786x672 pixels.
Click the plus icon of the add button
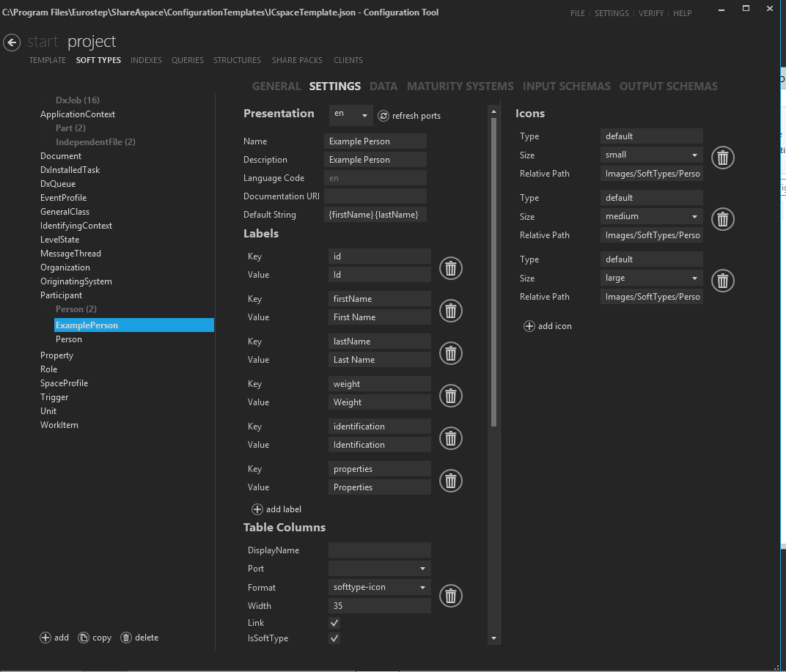click(x=45, y=638)
